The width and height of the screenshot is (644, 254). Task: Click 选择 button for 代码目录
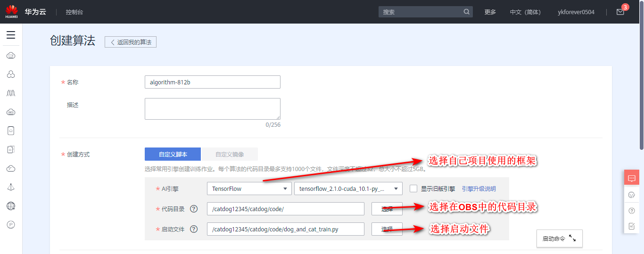pos(387,209)
